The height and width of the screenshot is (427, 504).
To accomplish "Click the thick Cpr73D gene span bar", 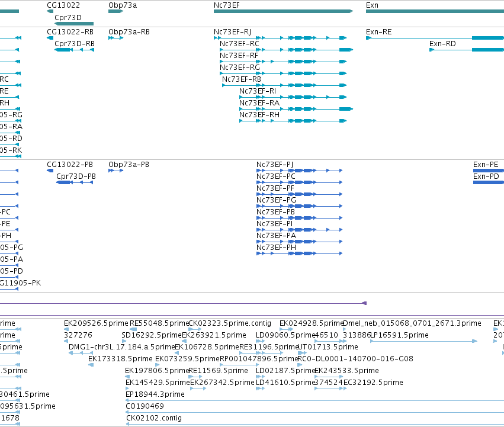I will 74,24.
